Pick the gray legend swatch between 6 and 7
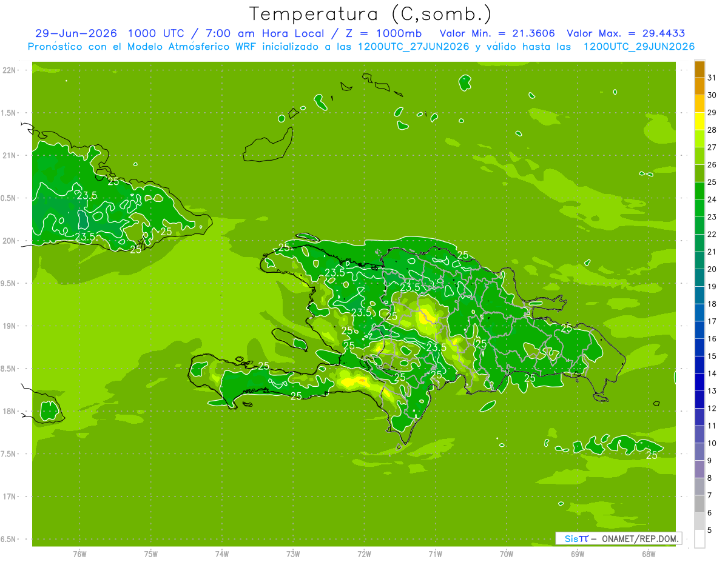 (x=699, y=504)
